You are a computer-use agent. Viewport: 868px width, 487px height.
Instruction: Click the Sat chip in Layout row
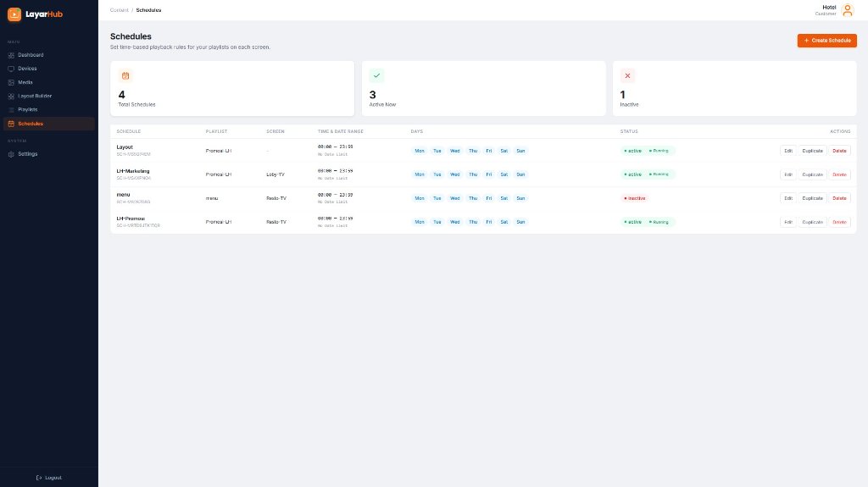pos(504,151)
